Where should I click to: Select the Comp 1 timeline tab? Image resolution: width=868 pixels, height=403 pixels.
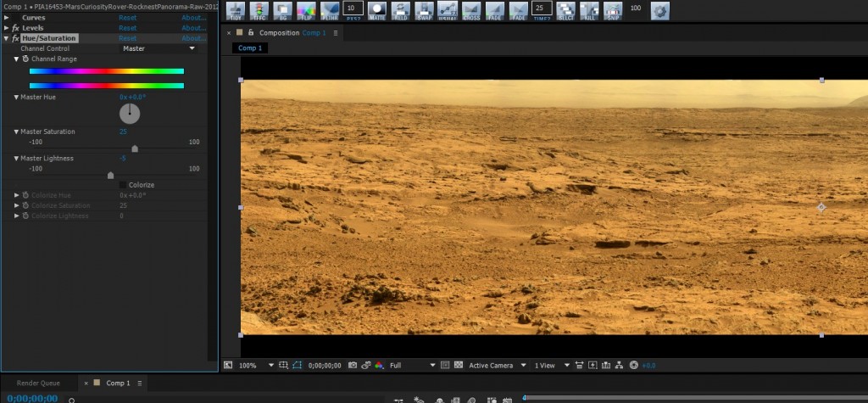point(117,383)
